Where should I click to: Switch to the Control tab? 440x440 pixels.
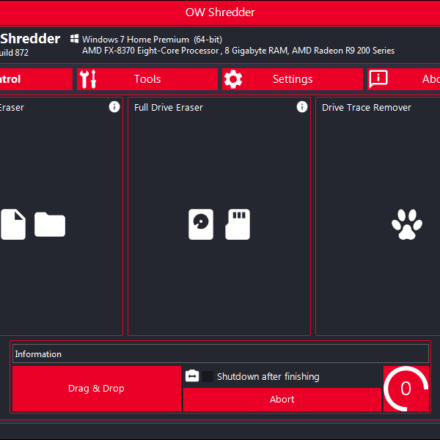[36, 79]
